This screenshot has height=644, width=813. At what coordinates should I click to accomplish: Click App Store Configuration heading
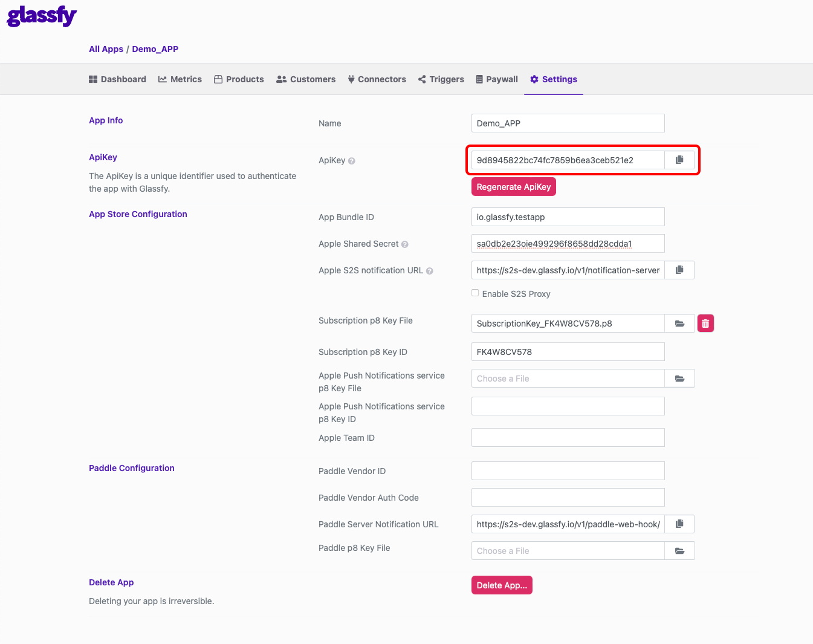(x=138, y=214)
